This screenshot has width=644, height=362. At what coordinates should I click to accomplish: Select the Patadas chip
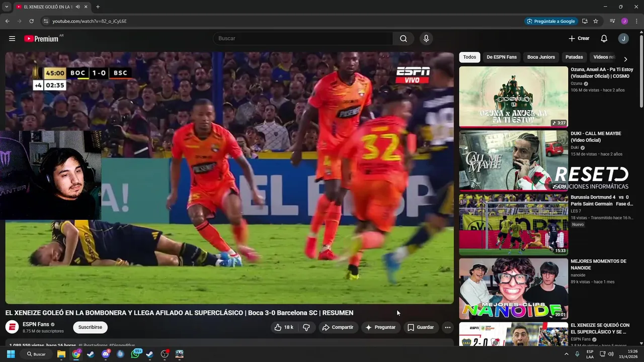pyautogui.click(x=574, y=57)
